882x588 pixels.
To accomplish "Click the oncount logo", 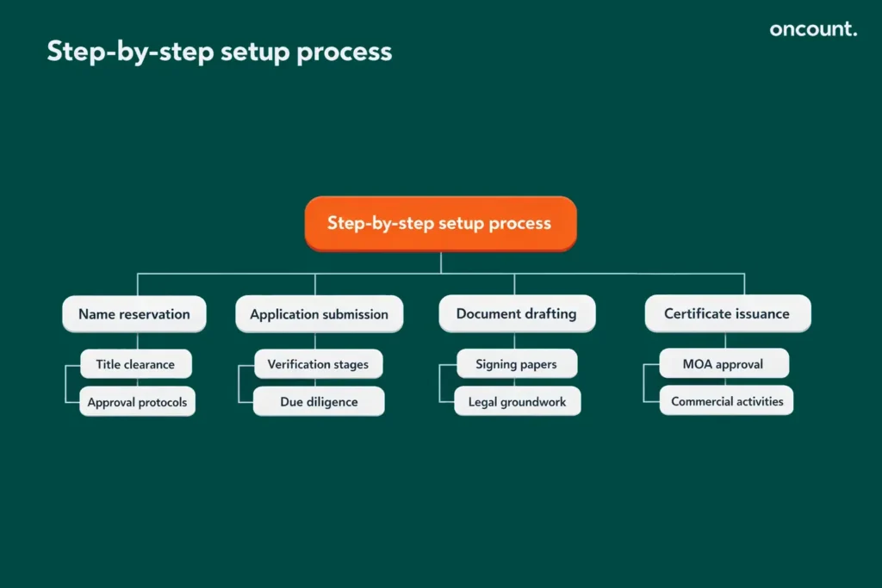I will click(x=813, y=28).
